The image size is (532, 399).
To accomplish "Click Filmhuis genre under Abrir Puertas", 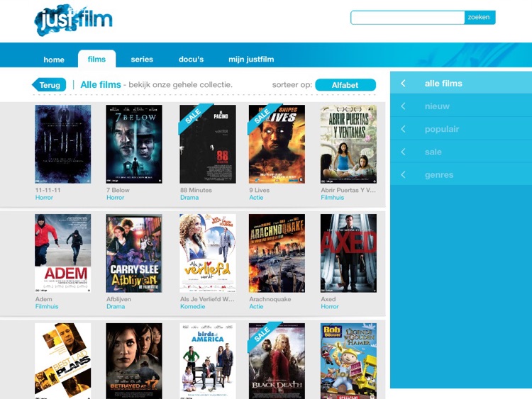I will click(x=332, y=198).
